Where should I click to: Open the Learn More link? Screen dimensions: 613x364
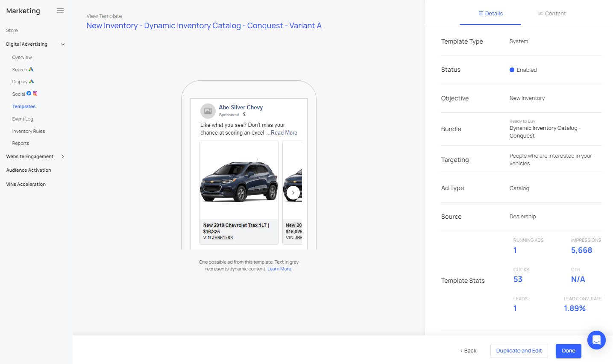(x=279, y=269)
